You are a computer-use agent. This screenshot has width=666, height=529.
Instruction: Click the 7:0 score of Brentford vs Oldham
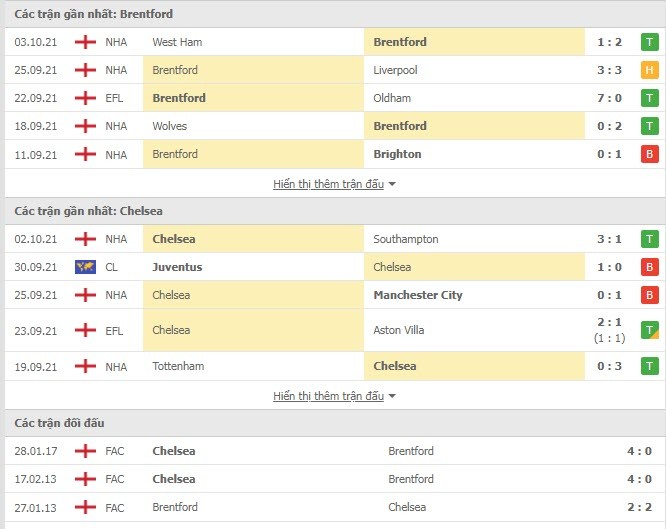point(609,98)
